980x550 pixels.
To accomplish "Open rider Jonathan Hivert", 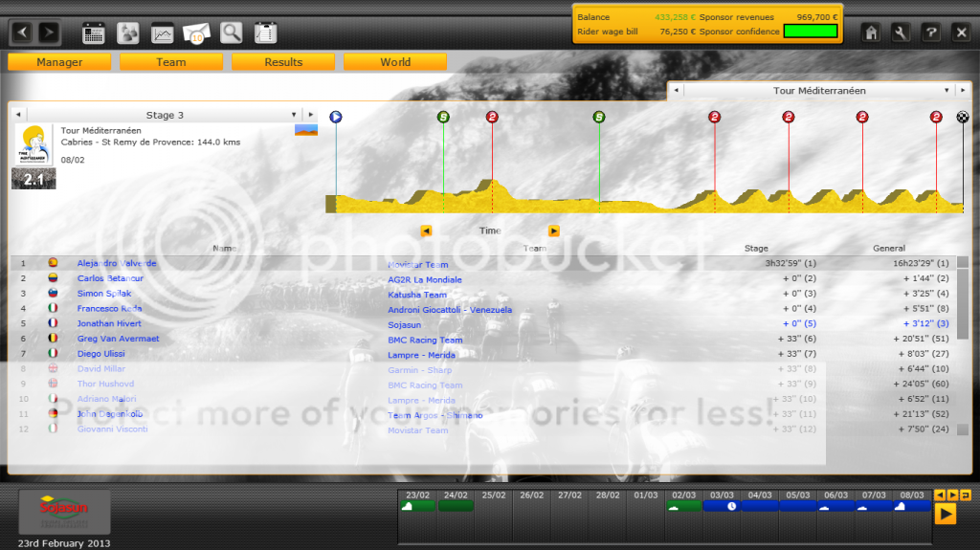I will pos(109,323).
